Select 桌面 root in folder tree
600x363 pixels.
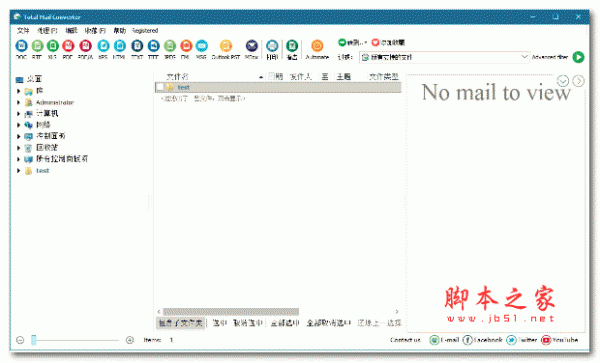coord(34,79)
